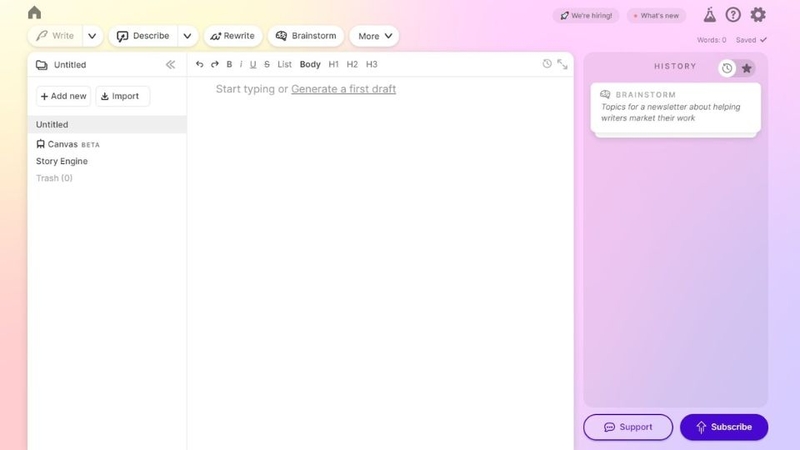The width and height of the screenshot is (800, 450).
Task: Open the More dropdown menu
Action: click(374, 36)
